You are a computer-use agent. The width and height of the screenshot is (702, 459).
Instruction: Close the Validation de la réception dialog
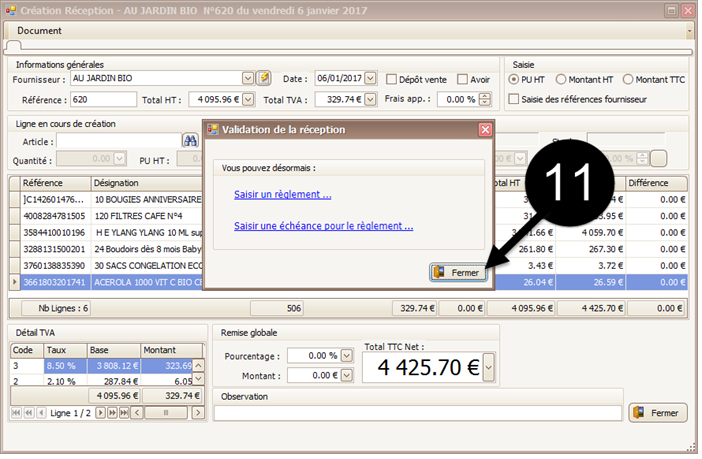pyautogui.click(x=485, y=130)
